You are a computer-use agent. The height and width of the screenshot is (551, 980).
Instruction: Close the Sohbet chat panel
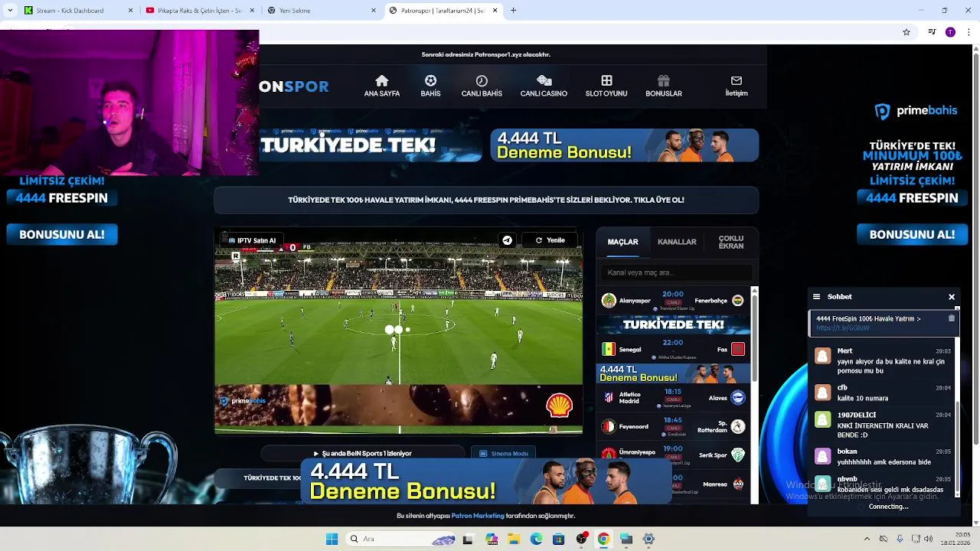point(952,297)
